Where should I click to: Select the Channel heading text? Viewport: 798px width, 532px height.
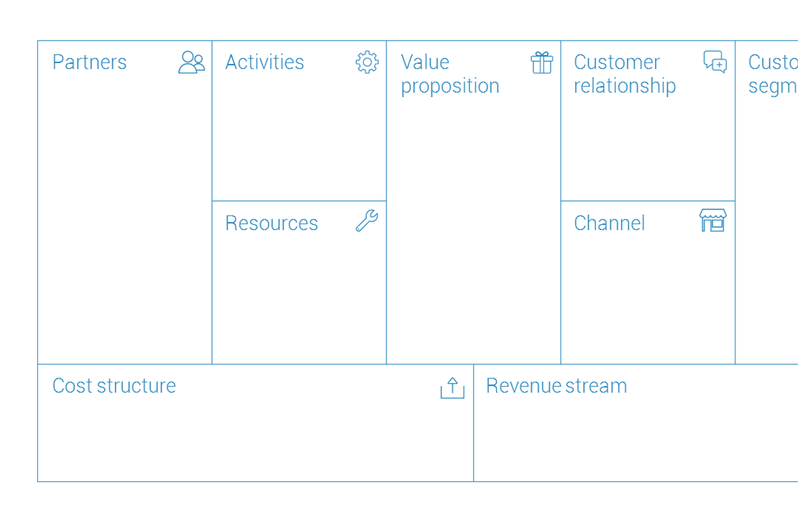(610, 223)
